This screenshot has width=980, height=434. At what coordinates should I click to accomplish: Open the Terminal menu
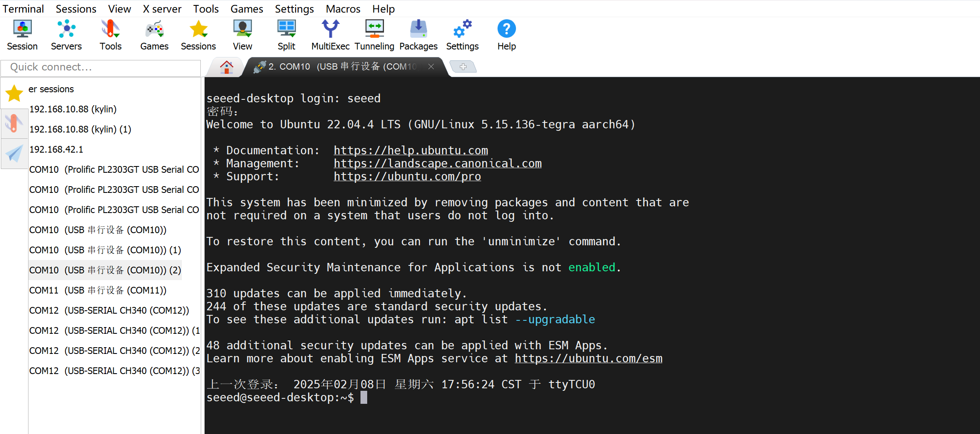[23, 9]
